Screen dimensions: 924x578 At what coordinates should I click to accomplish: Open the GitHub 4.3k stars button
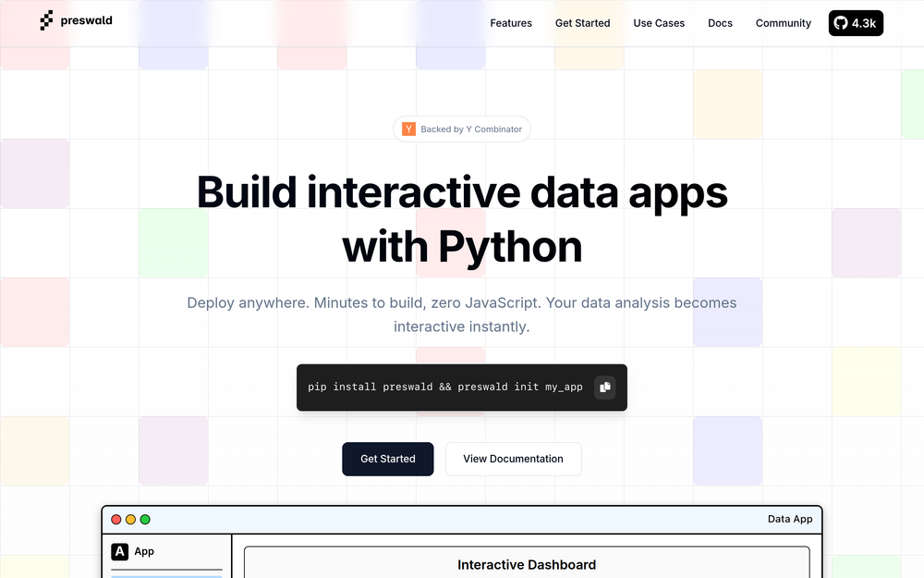coord(856,23)
